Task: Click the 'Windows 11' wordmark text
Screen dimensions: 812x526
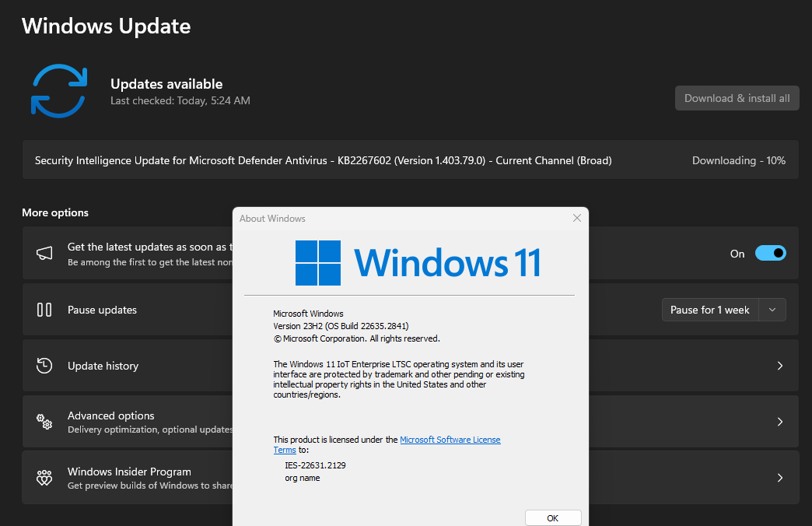Action: point(447,263)
